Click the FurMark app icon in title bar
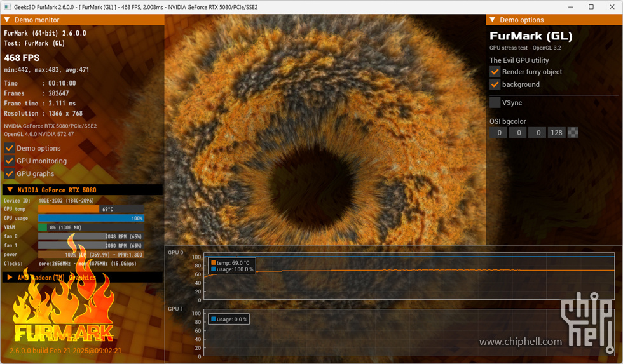The width and height of the screenshot is (623, 364). tap(7, 7)
